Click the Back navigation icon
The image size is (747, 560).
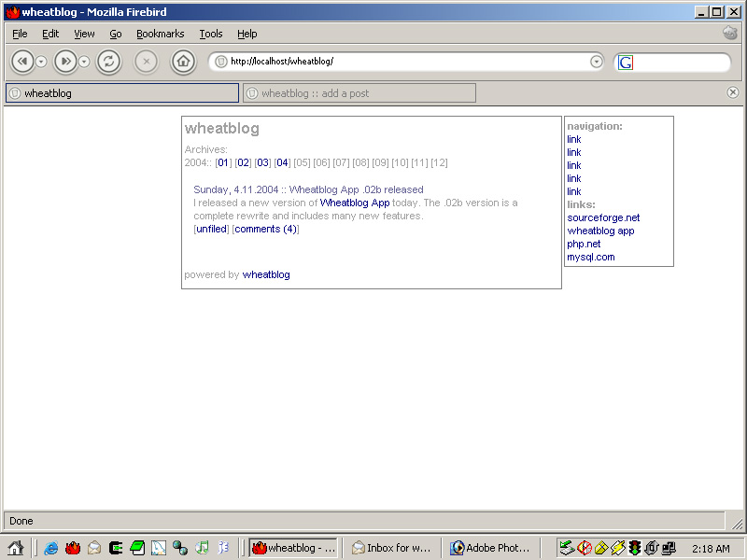pos(23,61)
